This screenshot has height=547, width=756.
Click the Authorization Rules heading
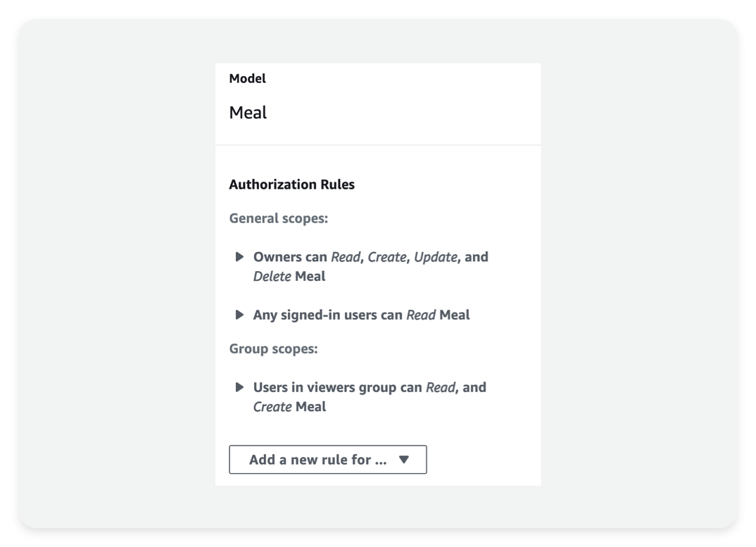click(x=291, y=184)
